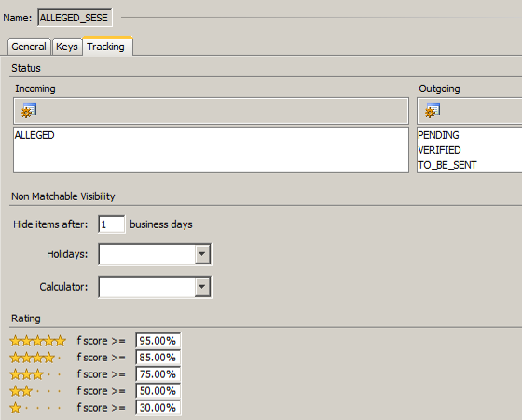
Task: Select PENDING in the Outgoing list
Action: click(x=438, y=135)
